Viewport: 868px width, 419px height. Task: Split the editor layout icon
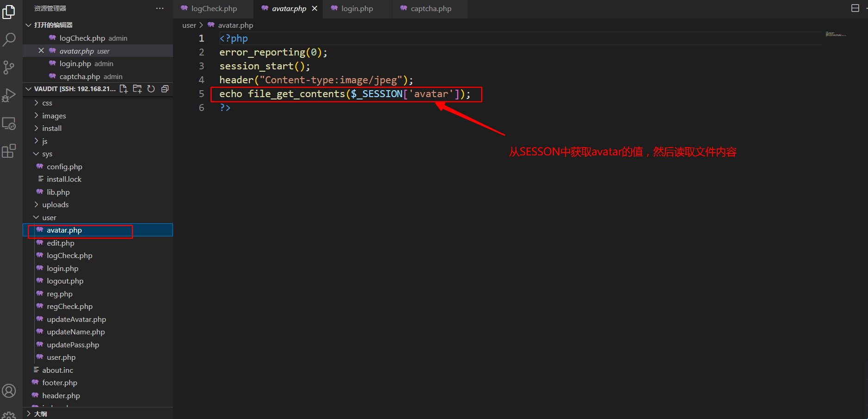pyautogui.click(x=855, y=8)
